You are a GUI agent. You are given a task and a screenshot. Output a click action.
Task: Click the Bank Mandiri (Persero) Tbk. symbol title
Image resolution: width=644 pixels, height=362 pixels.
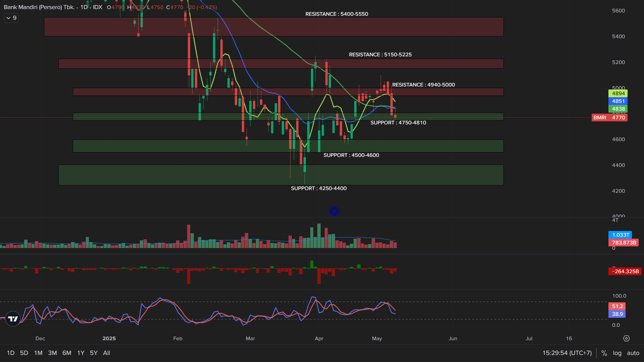pyautogui.click(x=39, y=7)
